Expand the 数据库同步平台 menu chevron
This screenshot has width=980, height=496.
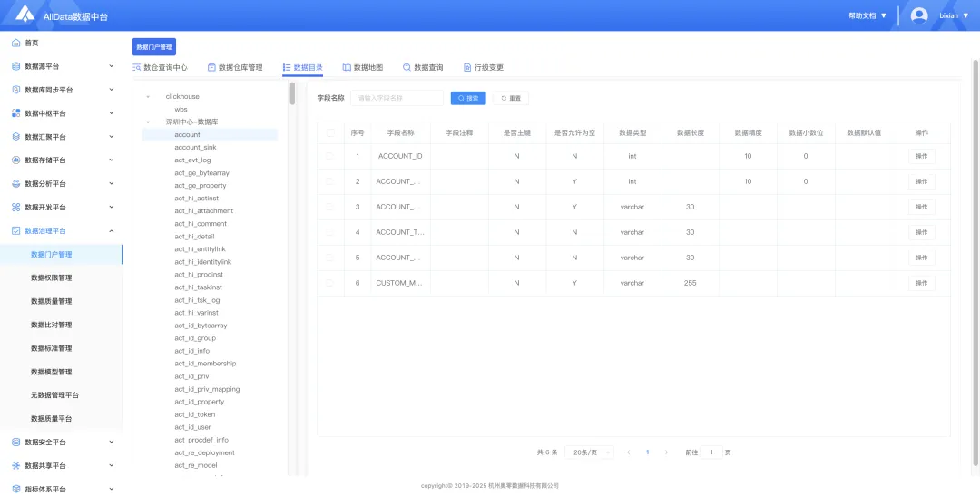click(112, 90)
